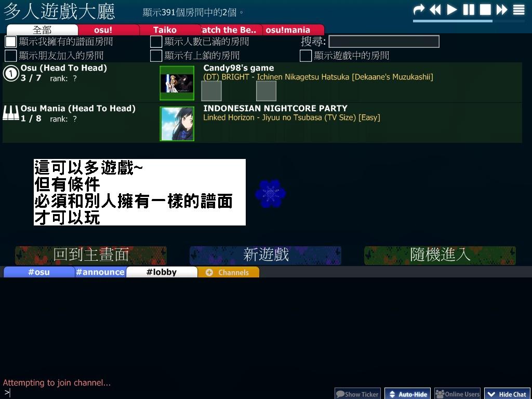
Task: Click the 搜尋 search input field
Action: [384, 42]
